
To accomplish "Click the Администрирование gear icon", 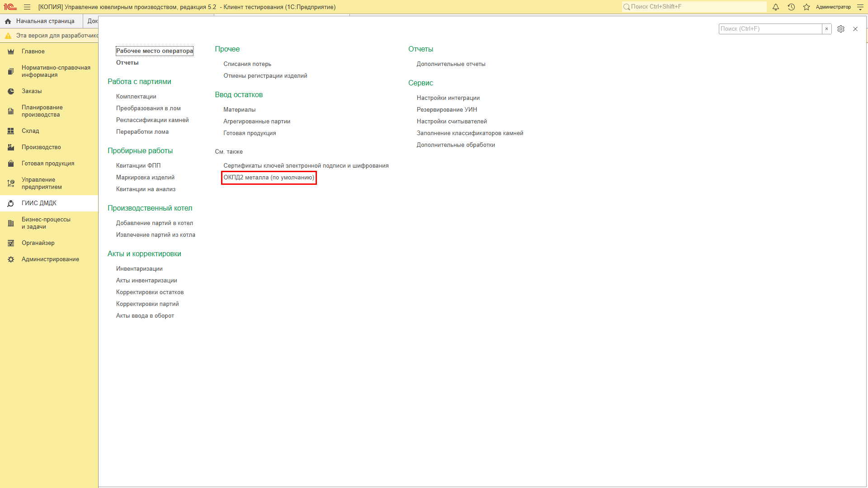I will (x=11, y=259).
